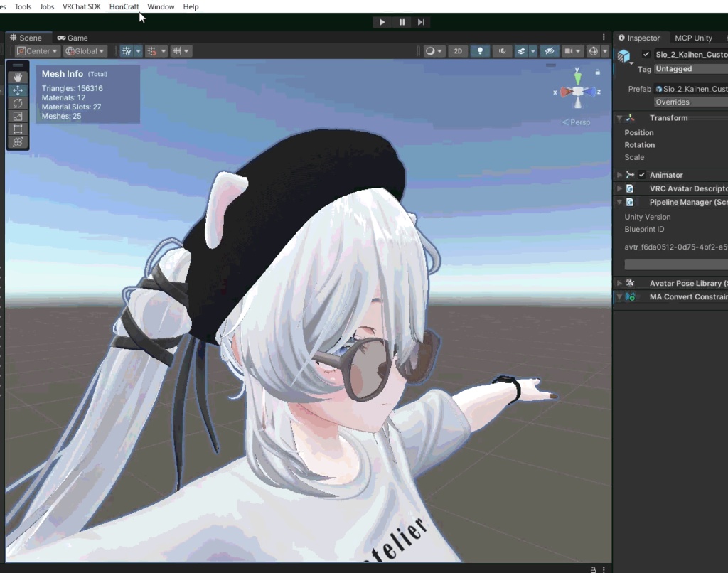Viewport: 728px width, 573px height.
Task: Click the MA Convert Constraints icon
Action: coord(630,296)
